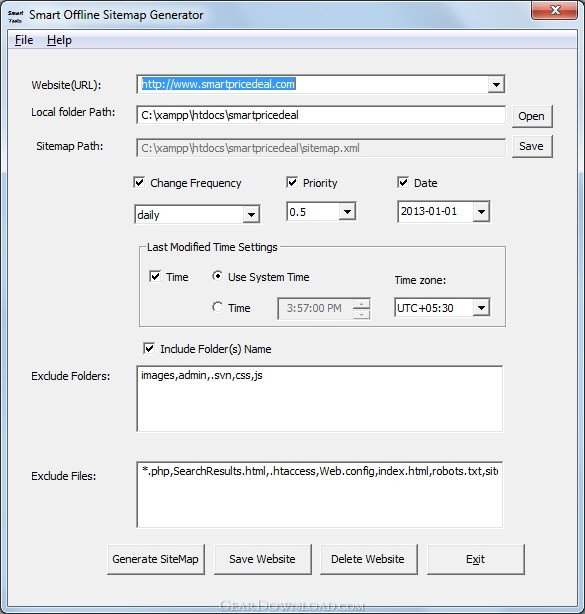This screenshot has height=614, width=585.
Task: Open the File menu
Action: (24, 40)
